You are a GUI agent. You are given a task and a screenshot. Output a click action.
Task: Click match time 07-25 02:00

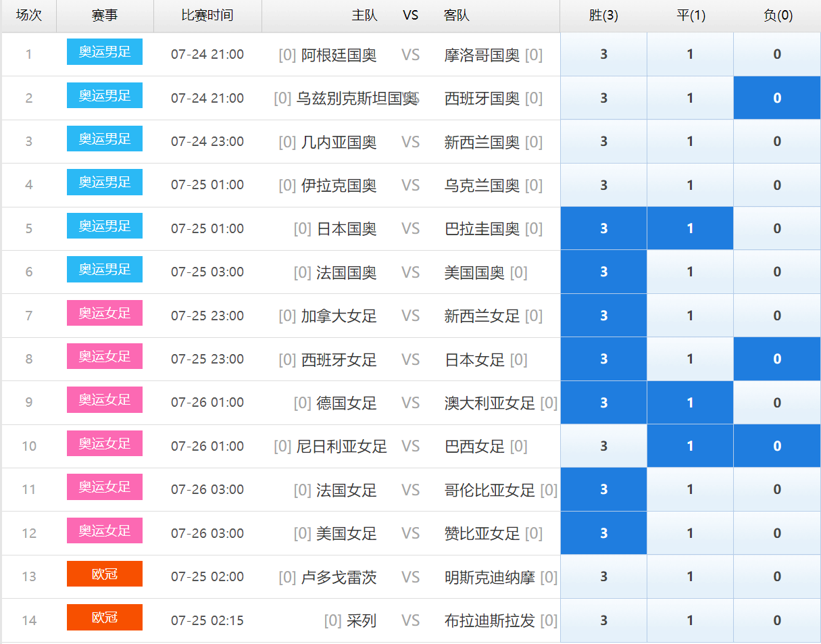(207, 577)
